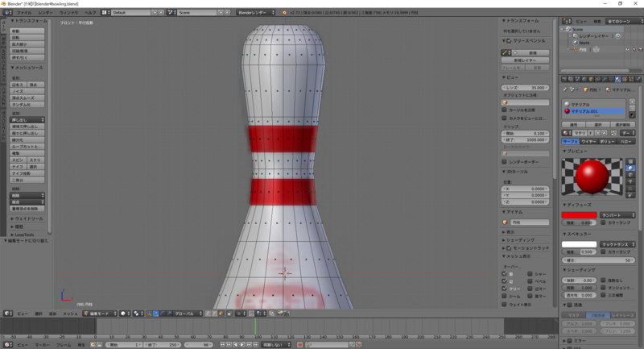Open the World properties tab icon

[584, 79]
